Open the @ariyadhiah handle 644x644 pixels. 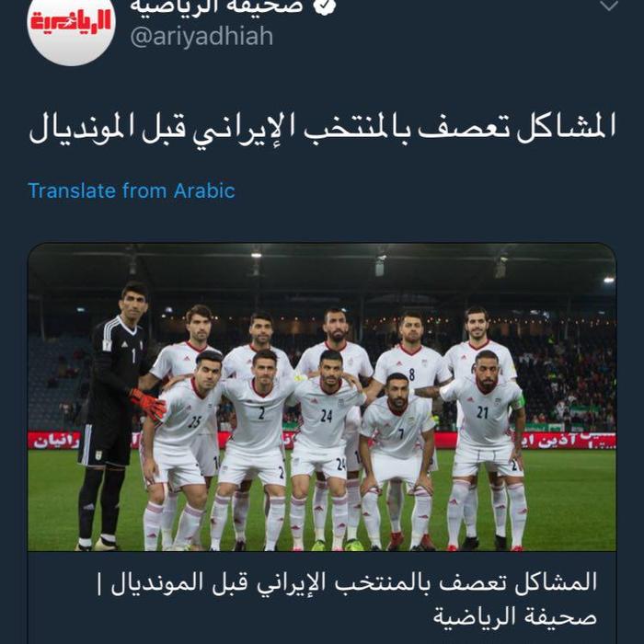[201, 36]
